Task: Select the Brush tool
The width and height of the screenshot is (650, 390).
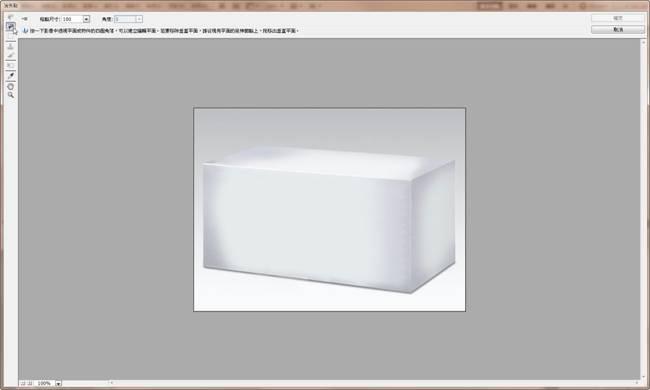Action: [10, 56]
